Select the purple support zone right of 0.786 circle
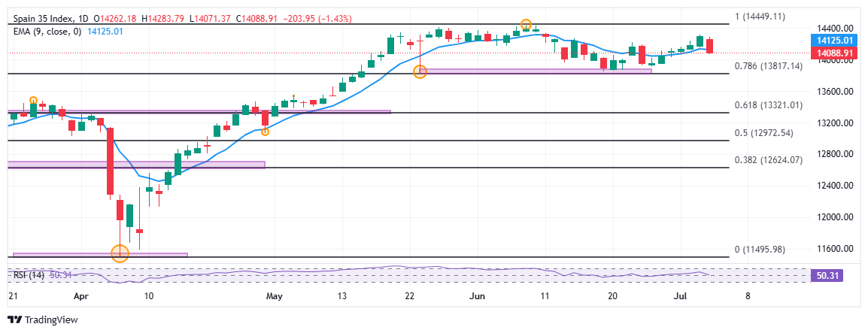Viewport: 868px width, 333px height. (538, 71)
